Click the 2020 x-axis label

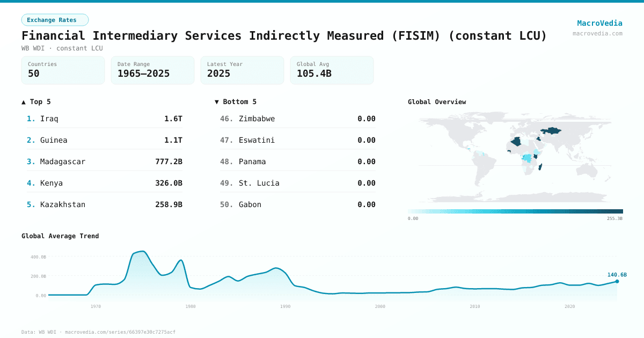point(569,306)
